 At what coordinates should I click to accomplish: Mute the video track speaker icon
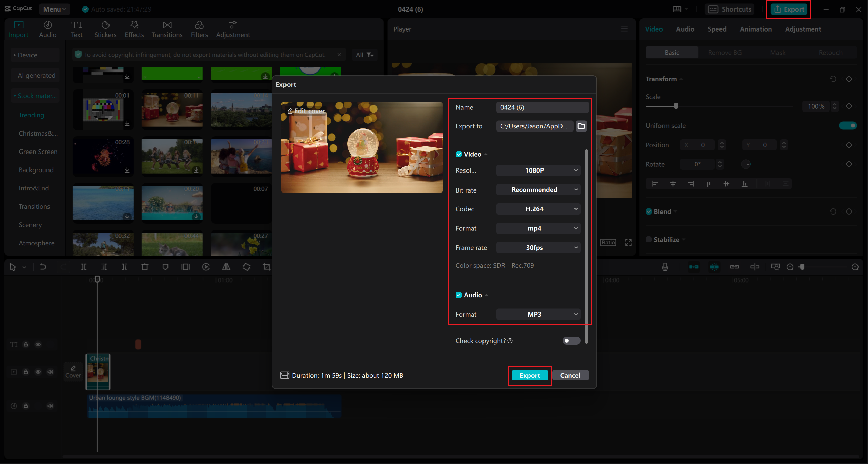click(51, 372)
